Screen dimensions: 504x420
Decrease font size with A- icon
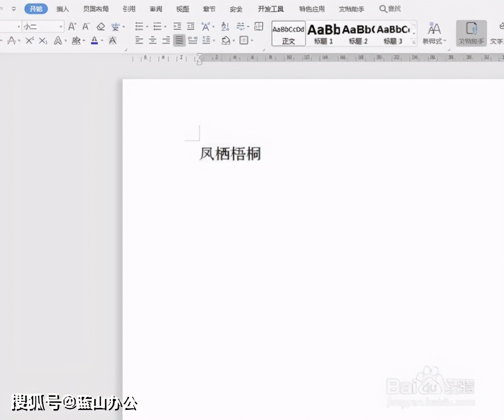pyautogui.click(x=86, y=26)
